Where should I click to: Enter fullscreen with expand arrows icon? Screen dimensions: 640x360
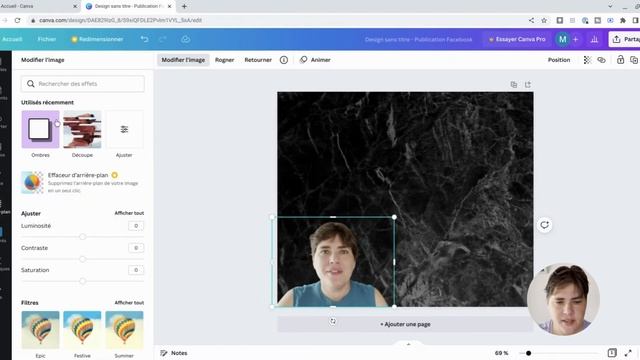pyautogui.click(x=628, y=353)
